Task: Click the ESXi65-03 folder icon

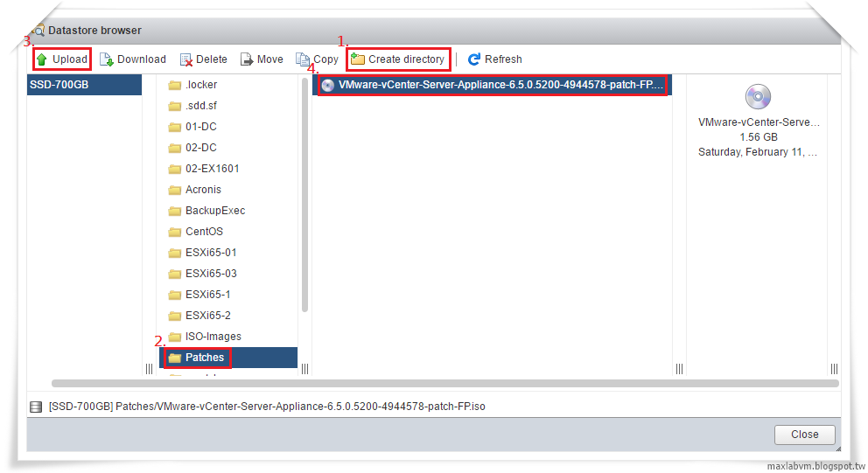Action: pyautogui.click(x=174, y=275)
